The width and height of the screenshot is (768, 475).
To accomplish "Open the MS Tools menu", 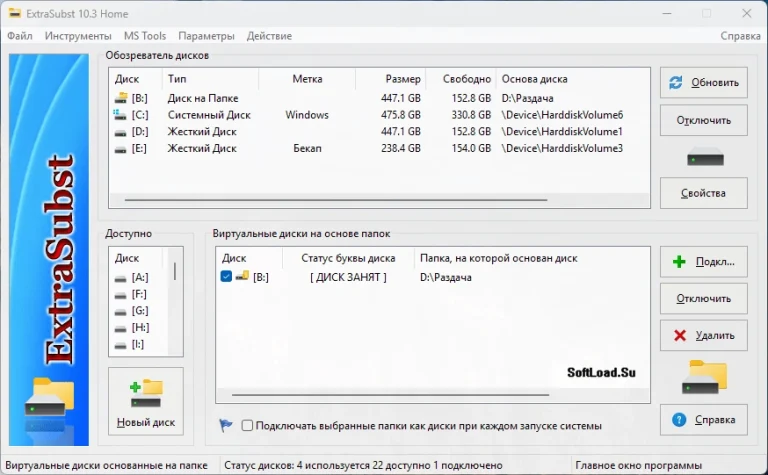I will (144, 36).
